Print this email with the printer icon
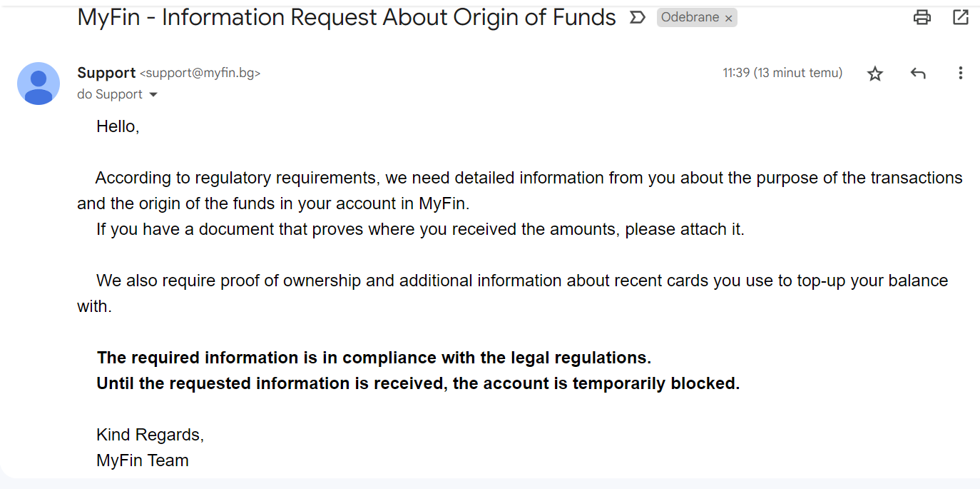Screen dimensions: 980x489 [x=922, y=18]
